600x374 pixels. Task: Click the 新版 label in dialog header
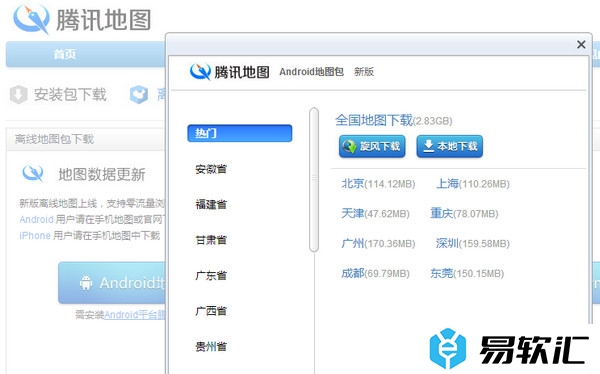coord(364,72)
